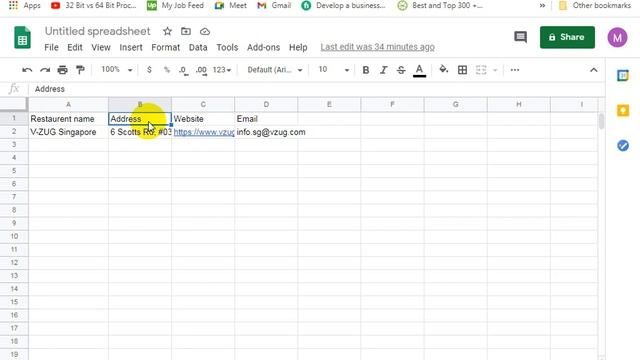Open the Other bookmarks folder

click(594, 5)
